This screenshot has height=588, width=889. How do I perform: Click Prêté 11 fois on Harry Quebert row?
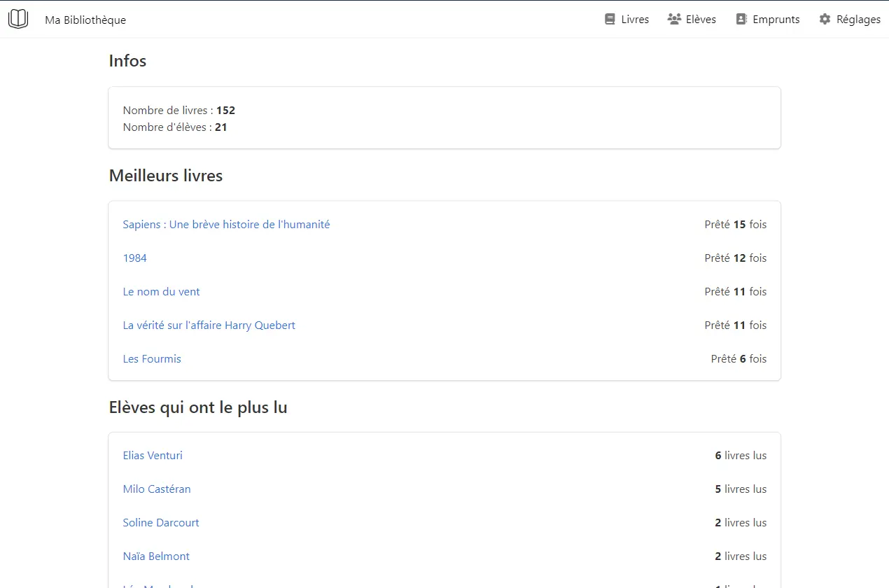[736, 325]
